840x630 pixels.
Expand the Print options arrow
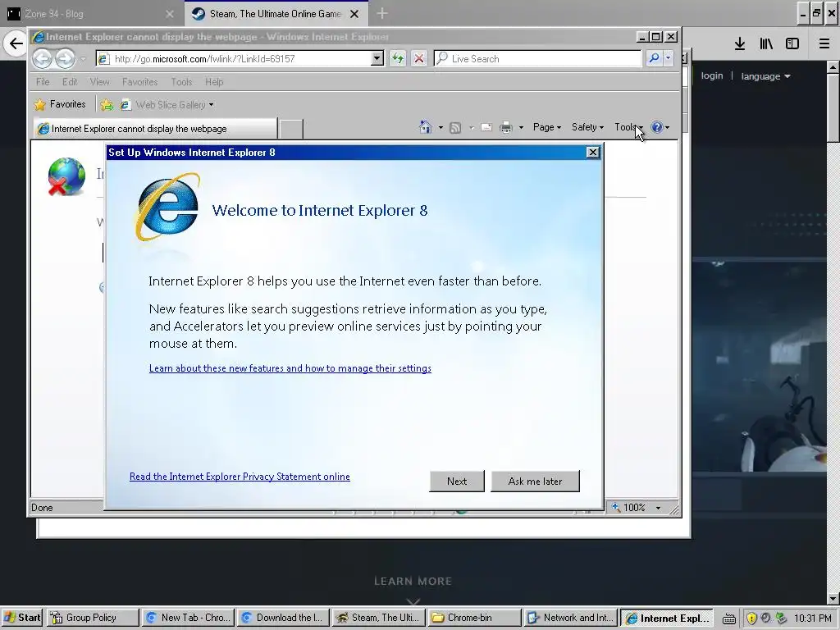pos(521,127)
